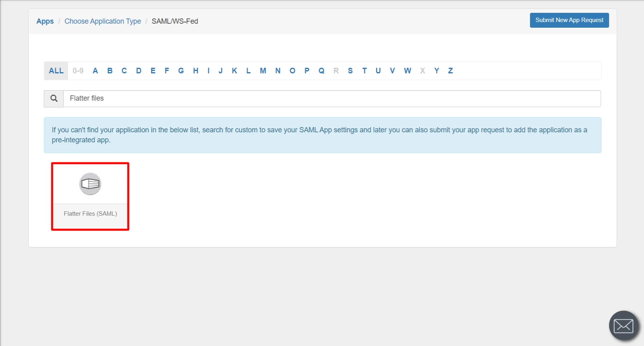Select the ALL filter tab
The width and height of the screenshot is (644, 346).
coord(56,71)
